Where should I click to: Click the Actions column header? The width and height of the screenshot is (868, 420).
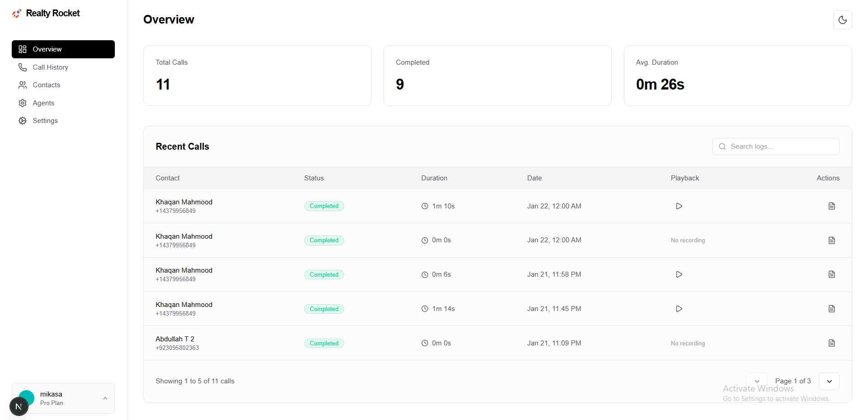coord(828,178)
